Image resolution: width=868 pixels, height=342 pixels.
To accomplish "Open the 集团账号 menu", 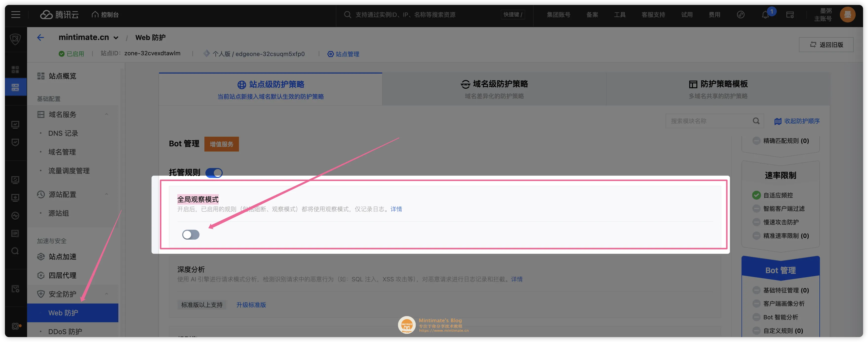I will (558, 15).
